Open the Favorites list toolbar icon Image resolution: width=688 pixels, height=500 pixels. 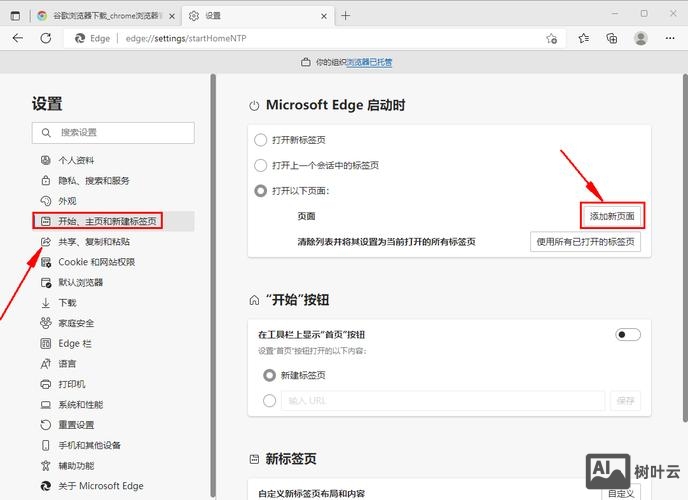[x=585, y=38]
